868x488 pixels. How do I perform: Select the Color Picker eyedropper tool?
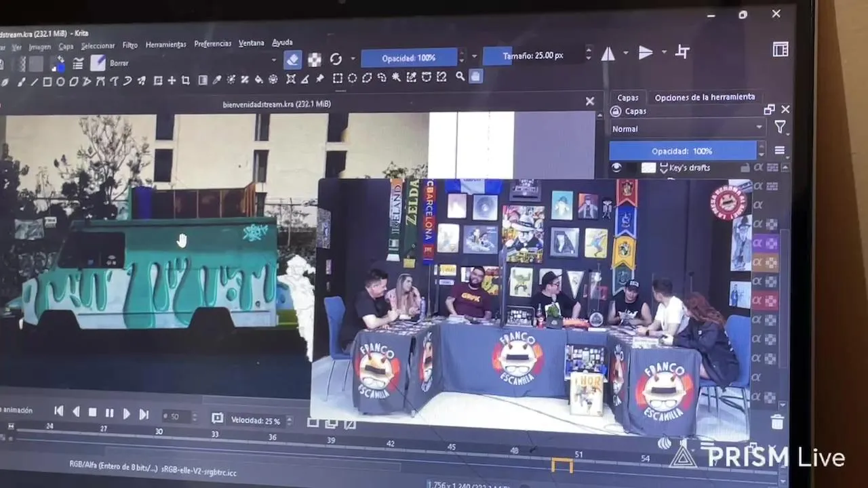click(217, 79)
